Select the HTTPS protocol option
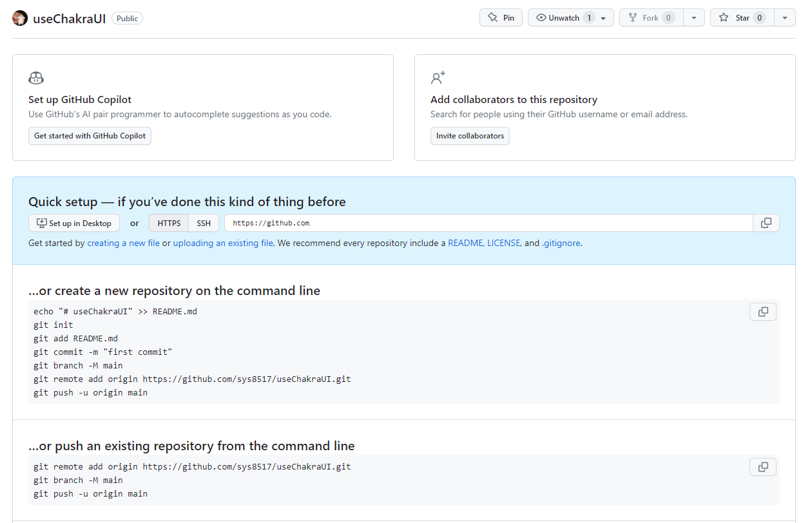Screen dimensions: 812x523 [x=169, y=223]
